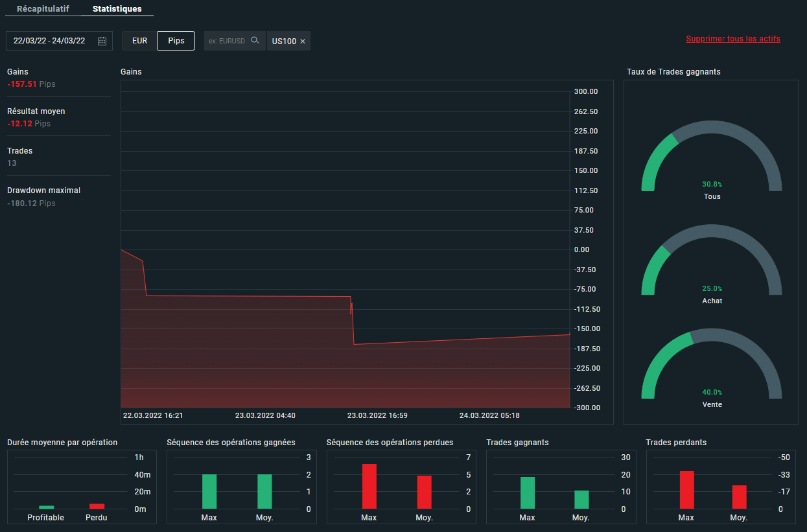Image resolution: width=807 pixels, height=532 pixels.
Task: Switch results unit to EUR
Action: [x=140, y=41]
